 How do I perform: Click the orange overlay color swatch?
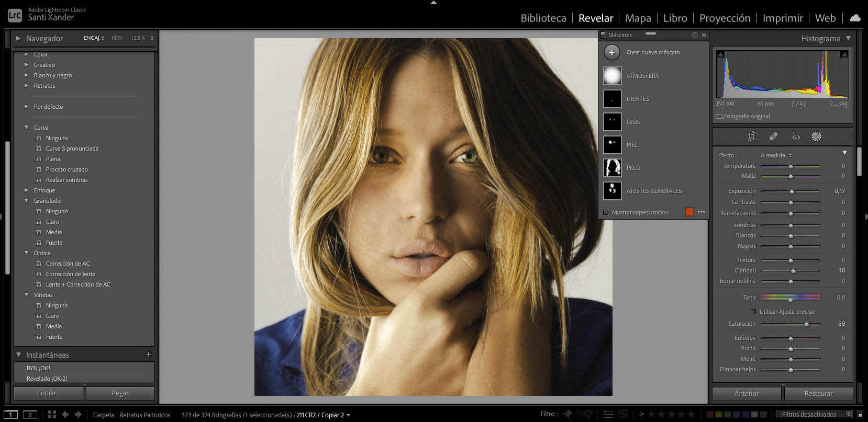pyautogui.click(x=689, y=212)
